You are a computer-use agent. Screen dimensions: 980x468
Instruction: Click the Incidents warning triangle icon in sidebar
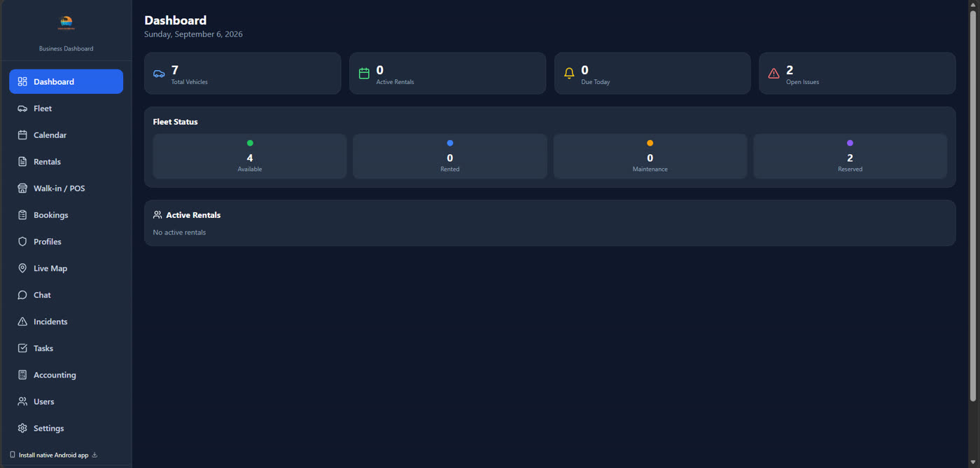(x=22, y=322)
